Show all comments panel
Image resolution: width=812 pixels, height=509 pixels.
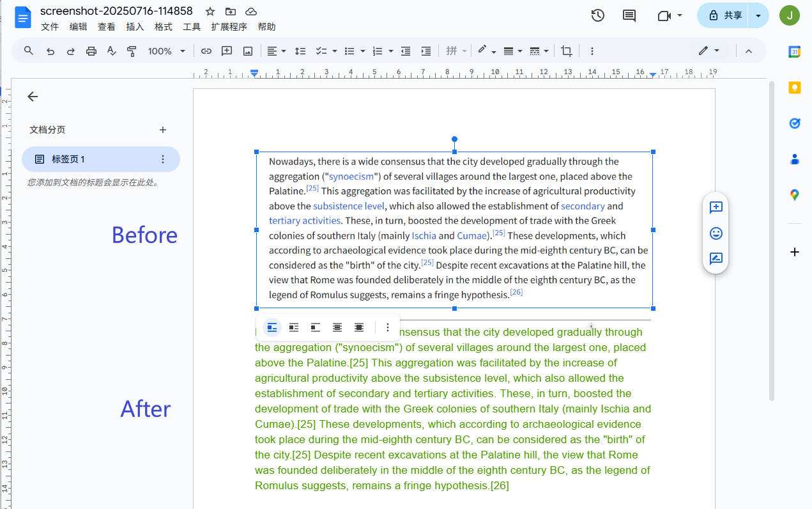[629, 15]
